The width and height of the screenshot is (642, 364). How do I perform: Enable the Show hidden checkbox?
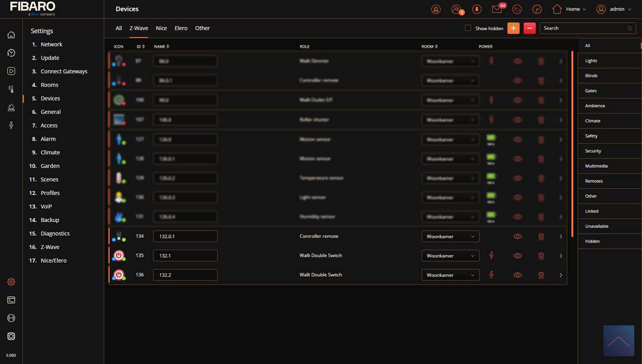[x=468, y=28]
